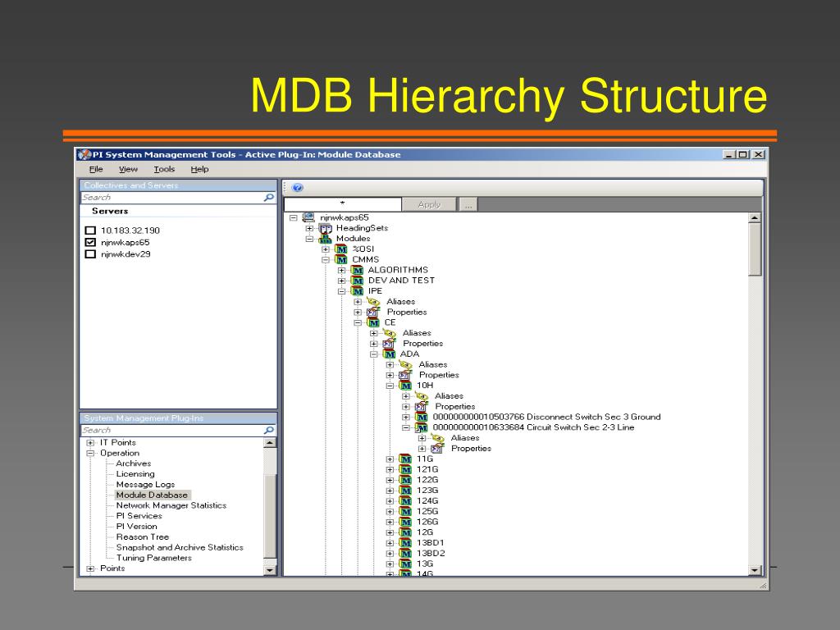Click the Aliases icon under IPE
The height and width of the screenshot is (630, 840).
pos(373,302)
